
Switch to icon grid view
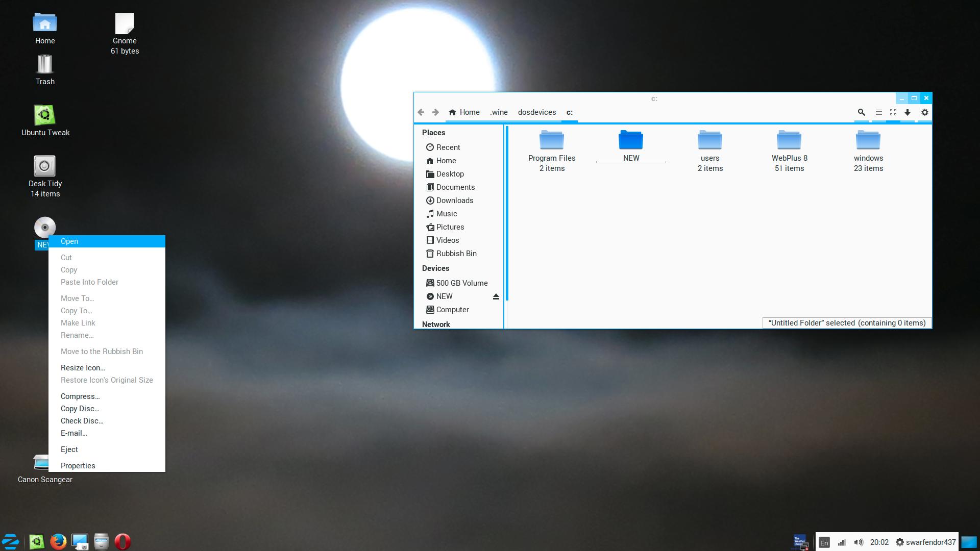point(893,112)
